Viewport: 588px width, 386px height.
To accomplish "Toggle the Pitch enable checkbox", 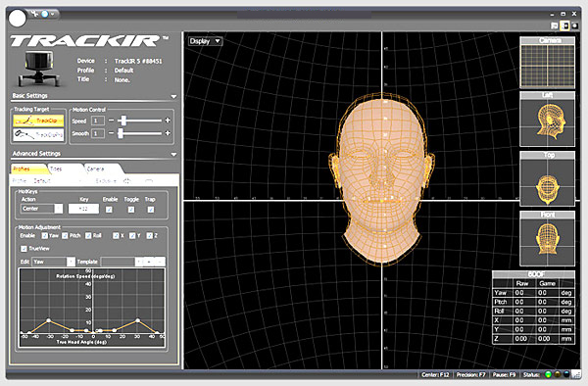I will coord(66,236).
